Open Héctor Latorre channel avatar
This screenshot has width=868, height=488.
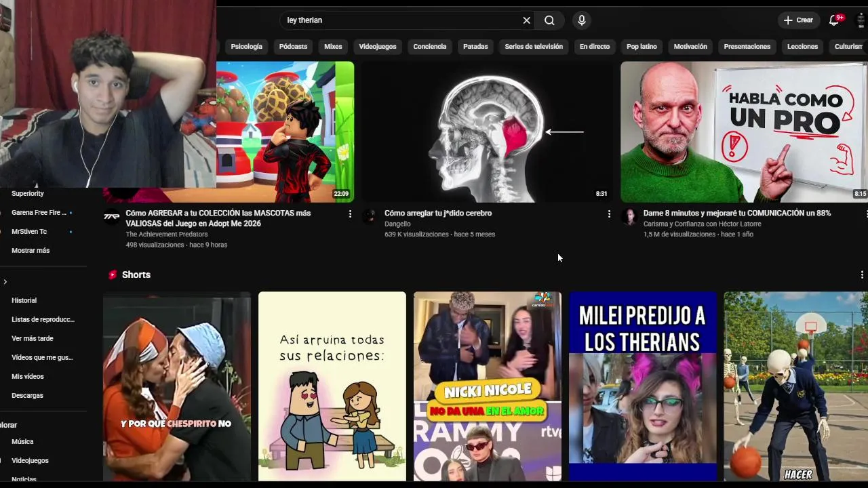[629, 217]
